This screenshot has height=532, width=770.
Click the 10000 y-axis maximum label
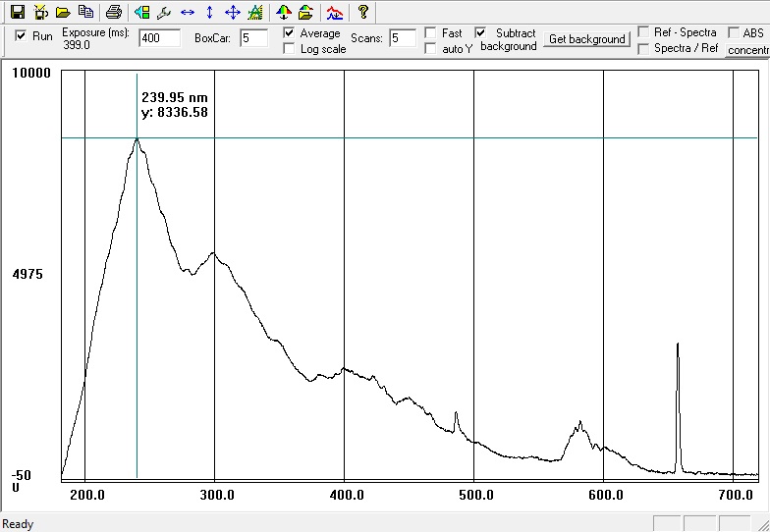click(x=31, y=73)
